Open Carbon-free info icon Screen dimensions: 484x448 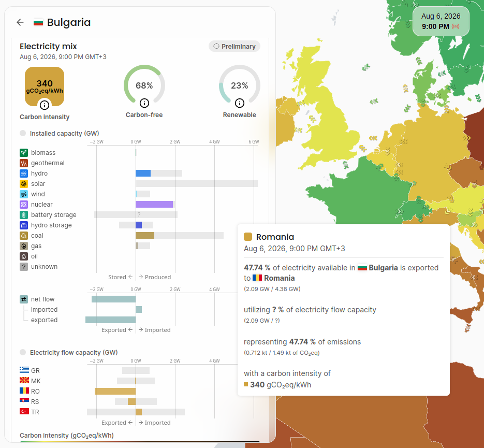(144, 103)
